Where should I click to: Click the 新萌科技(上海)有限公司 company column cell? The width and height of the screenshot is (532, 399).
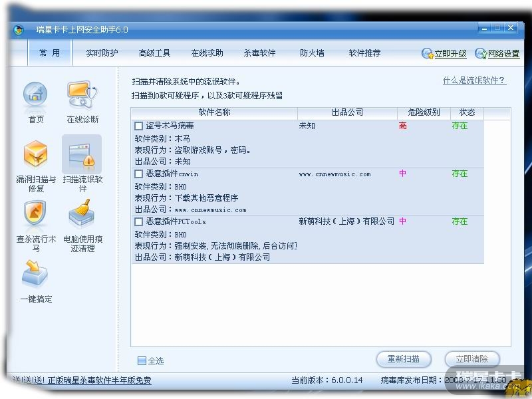346,221
